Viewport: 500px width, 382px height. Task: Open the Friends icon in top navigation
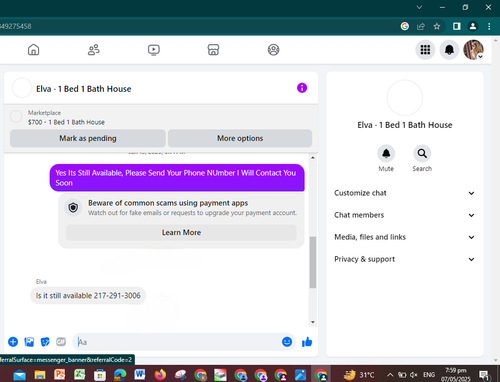click(94, 50)
